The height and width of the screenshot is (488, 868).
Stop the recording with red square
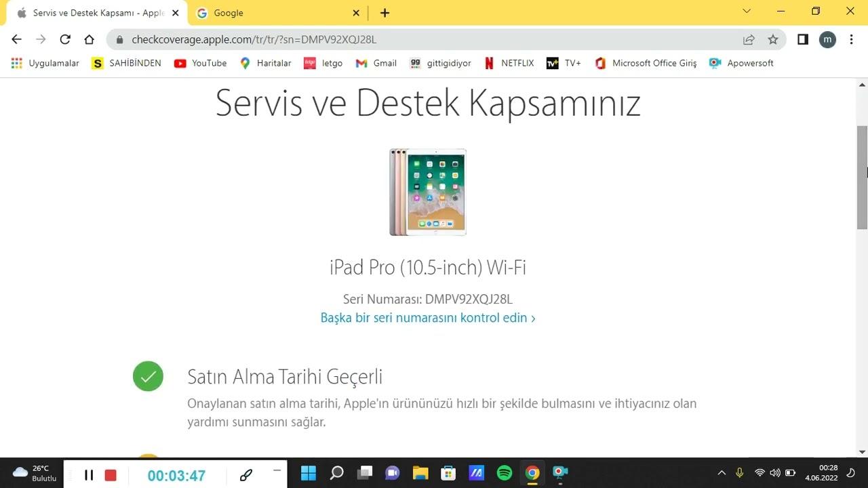(111, 475)
